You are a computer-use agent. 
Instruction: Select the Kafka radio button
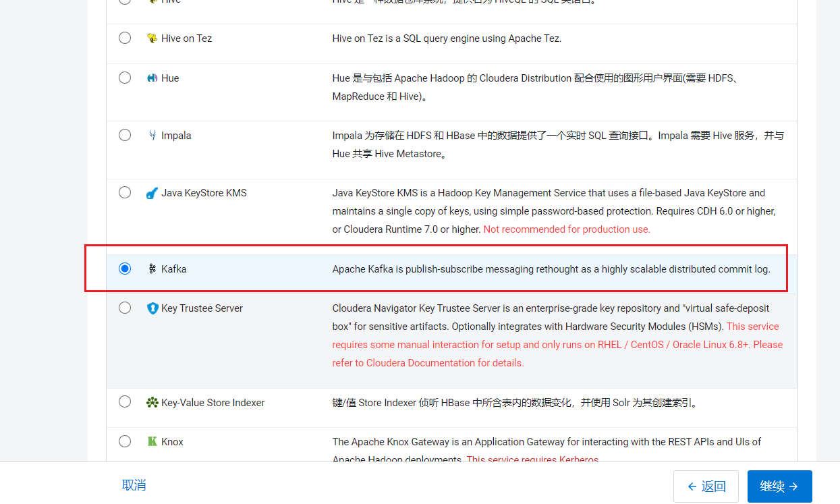pos(125,269)
